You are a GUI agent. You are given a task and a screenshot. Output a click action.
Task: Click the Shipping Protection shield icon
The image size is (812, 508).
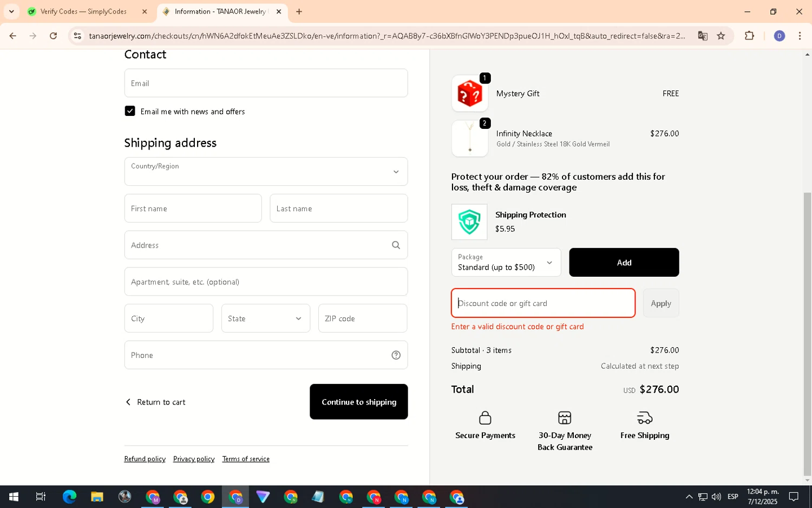point(469,222)
